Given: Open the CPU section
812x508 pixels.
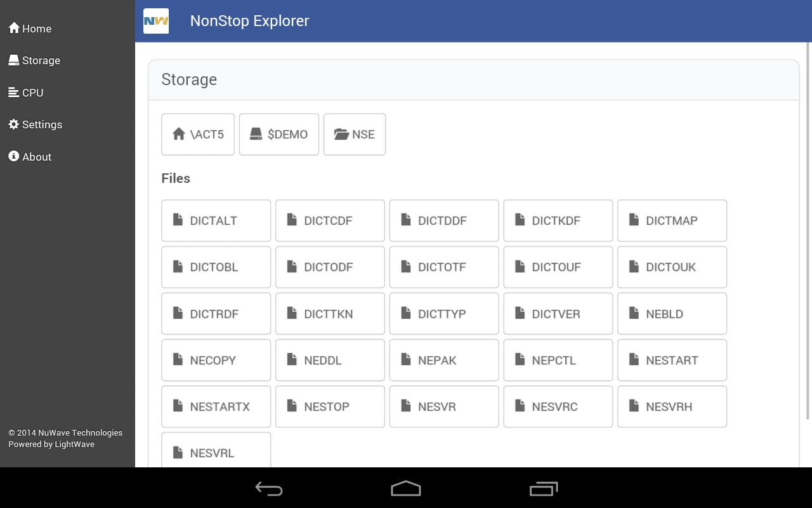Looking at the screenshot, I should pos(26,93).
